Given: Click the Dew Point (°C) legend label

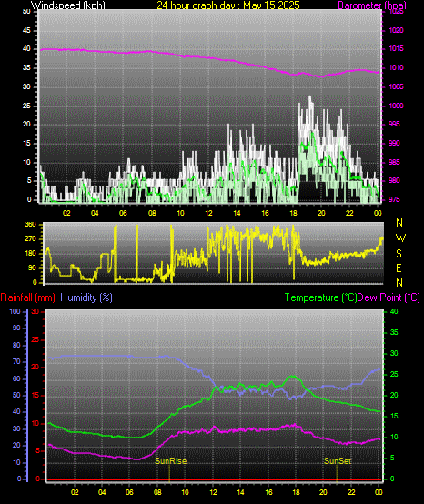Looking at the screenshot, I should pyautogui.click(x=389, y=297).
